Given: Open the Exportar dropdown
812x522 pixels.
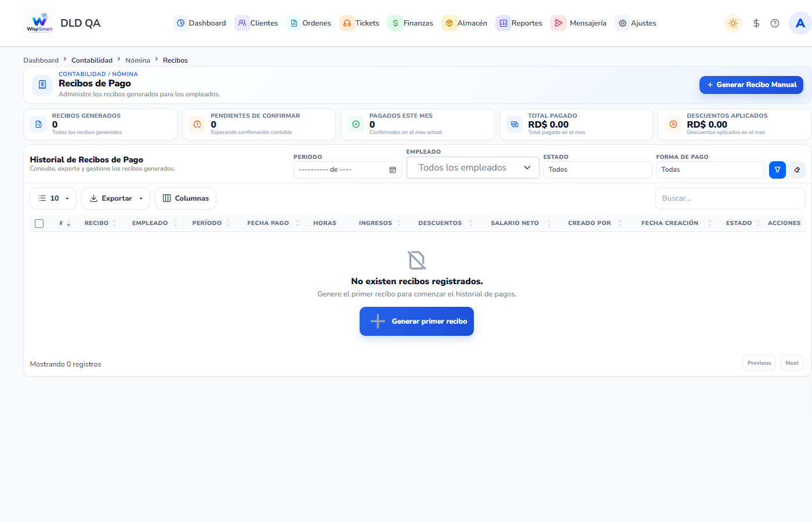Looking at the screenshot, I should 116,198.
